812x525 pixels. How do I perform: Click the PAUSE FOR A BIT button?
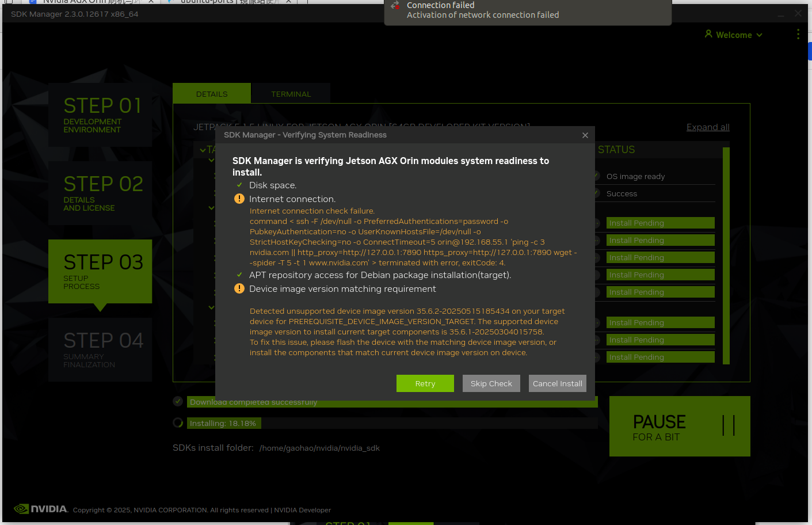(x=680, y=427)
